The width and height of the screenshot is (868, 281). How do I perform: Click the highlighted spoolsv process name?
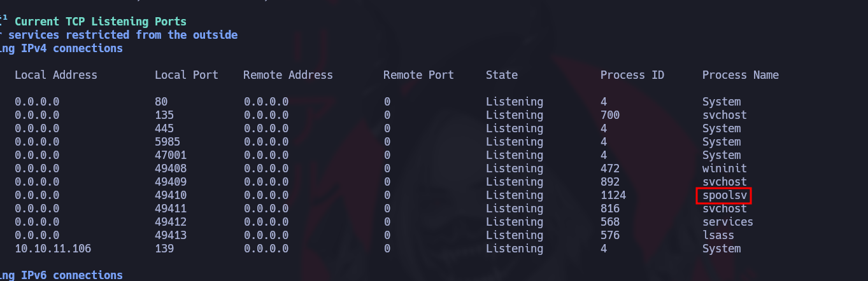coord(724,195)
